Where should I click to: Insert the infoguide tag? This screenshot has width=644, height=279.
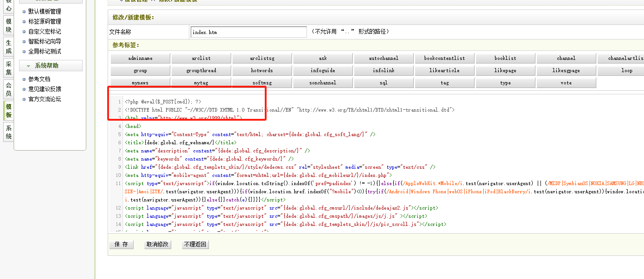tap(323, 70)
